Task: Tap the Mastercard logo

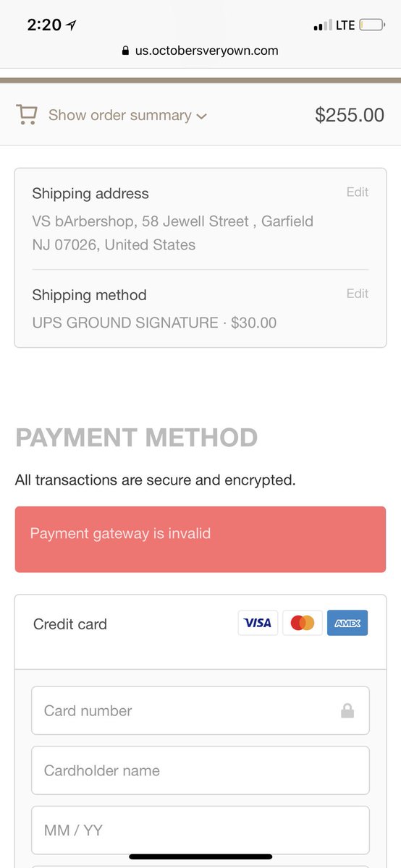Action: (303, 623)
